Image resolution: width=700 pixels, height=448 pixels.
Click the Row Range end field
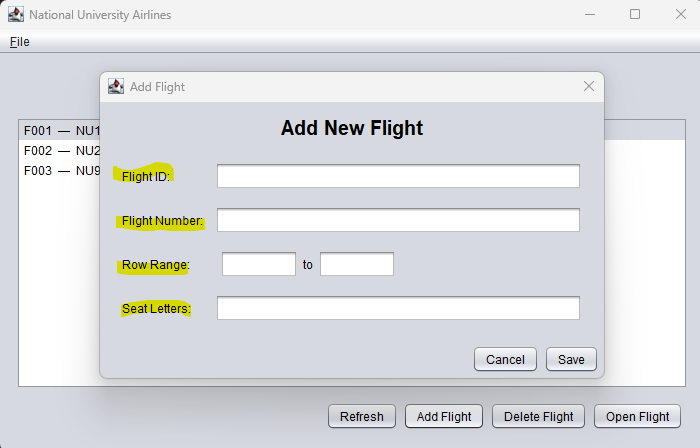tap(357, 264)
